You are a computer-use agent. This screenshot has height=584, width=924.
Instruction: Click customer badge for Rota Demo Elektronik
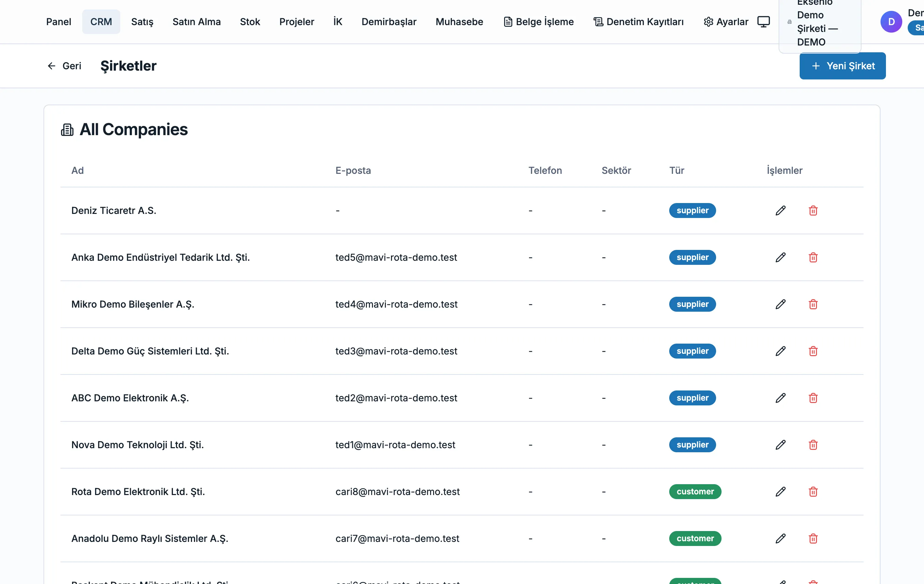click(695, 492)
